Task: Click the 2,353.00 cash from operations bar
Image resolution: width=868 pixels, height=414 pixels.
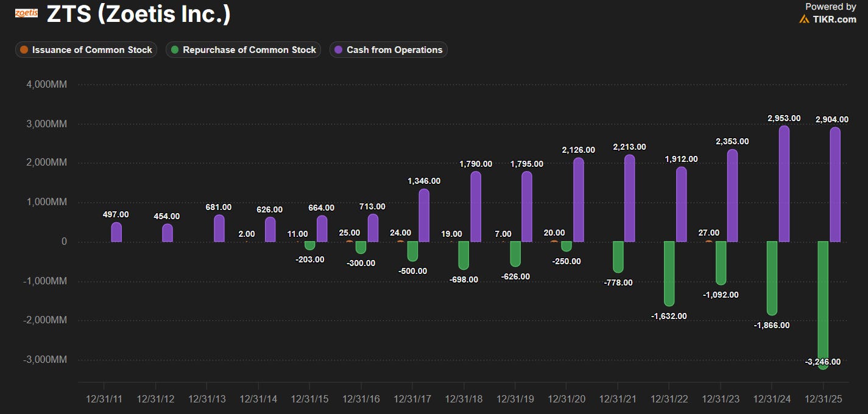Action: tap(733, 195)
